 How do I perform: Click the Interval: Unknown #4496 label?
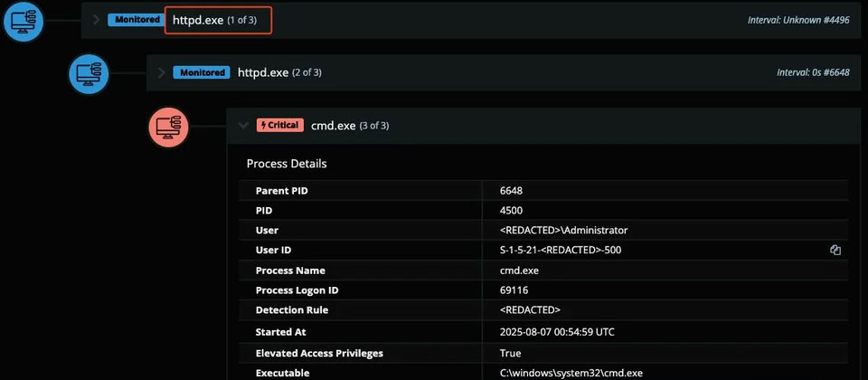tap(799, 20)
